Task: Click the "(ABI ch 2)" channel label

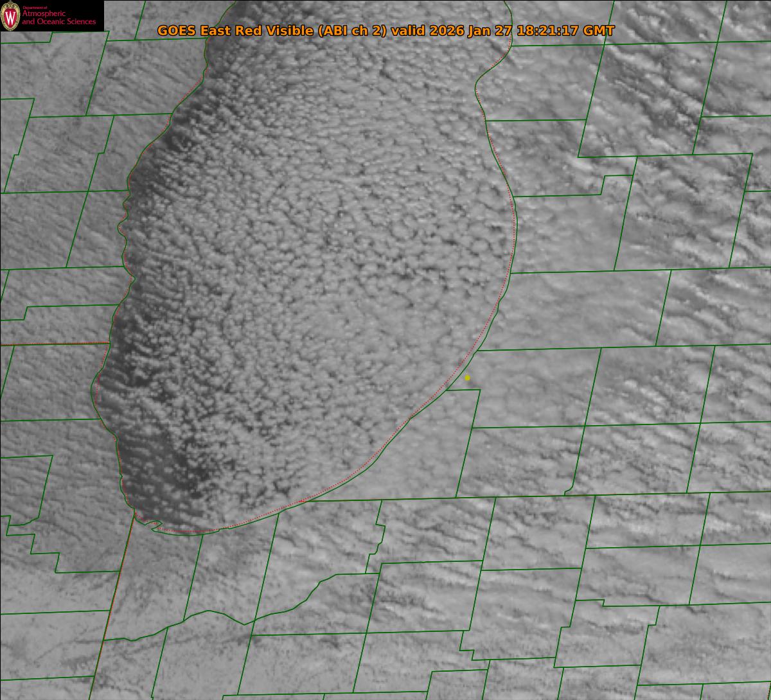Action: click(x=352, y=31)
